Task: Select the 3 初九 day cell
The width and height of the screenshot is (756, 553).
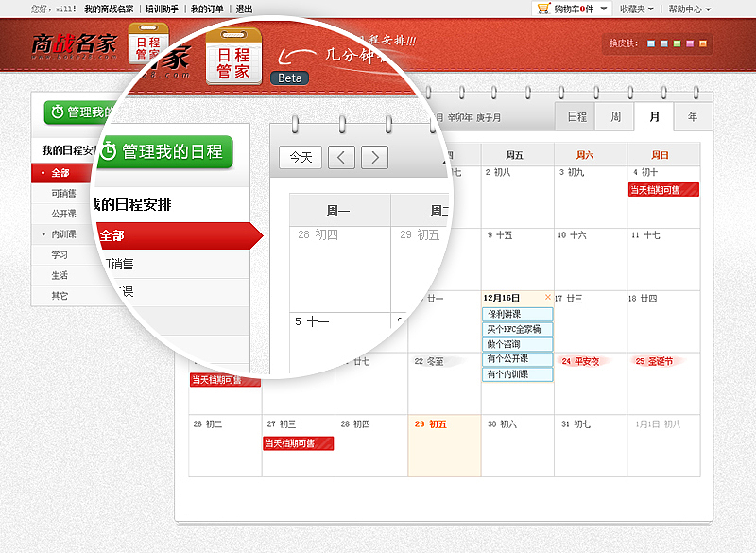Action: (x=591, y=197)
